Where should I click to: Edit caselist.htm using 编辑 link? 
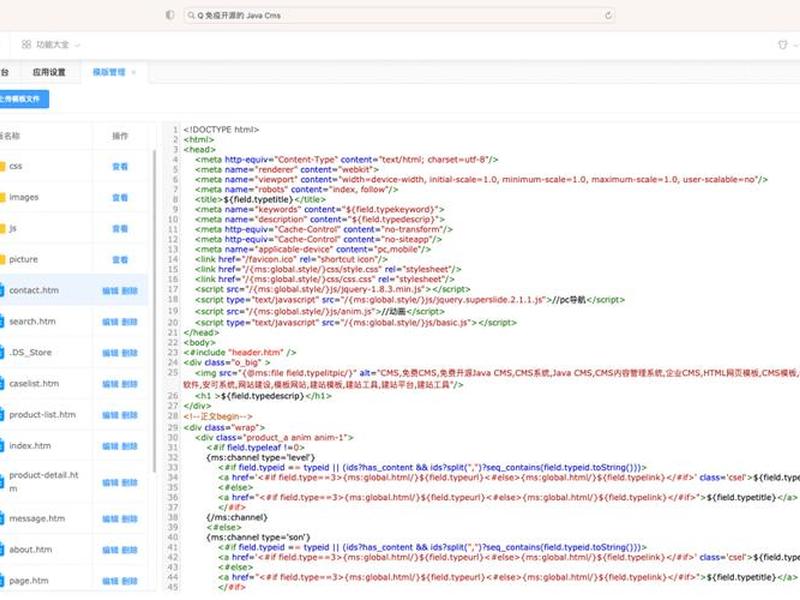110,384
